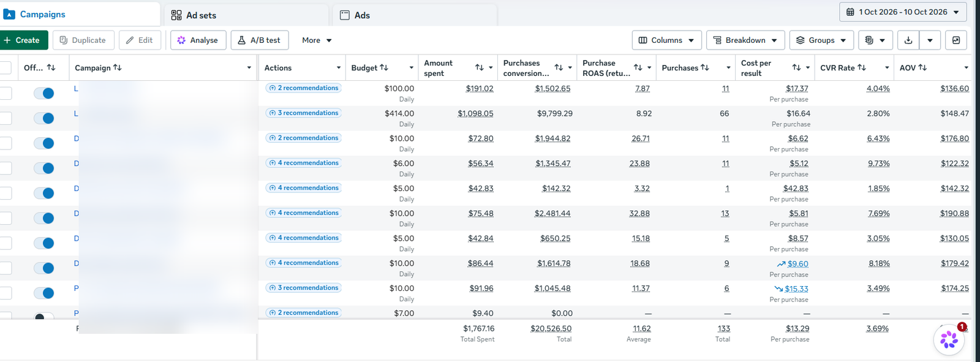The height and width of the screenshot is (362, 980).
Task: Sort the Purchases column arrows
Action: [x=705, y=68]
